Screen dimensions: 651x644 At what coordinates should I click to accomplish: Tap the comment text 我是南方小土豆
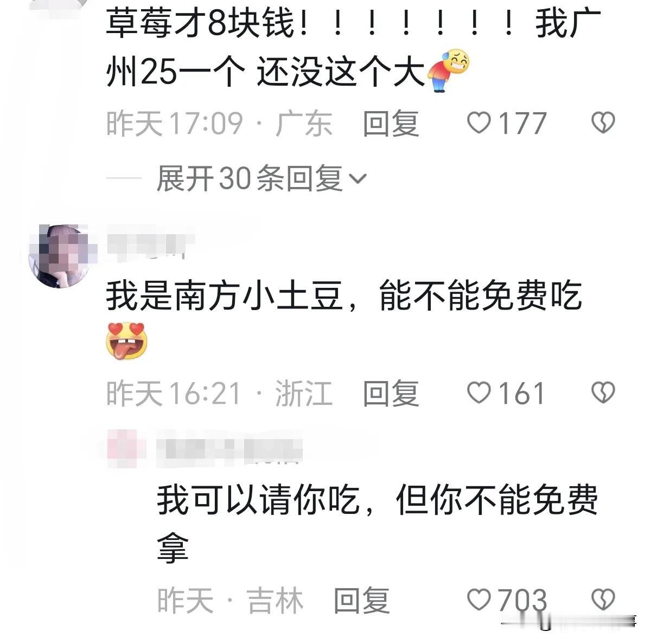click(225, 296)
